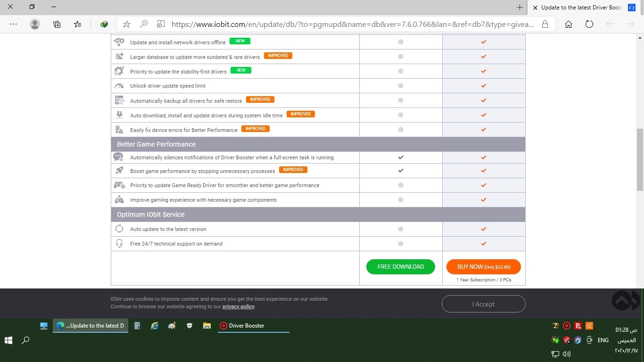Click the Auto download row arrow icon
The image size is (644, 362).
(119, 115)
